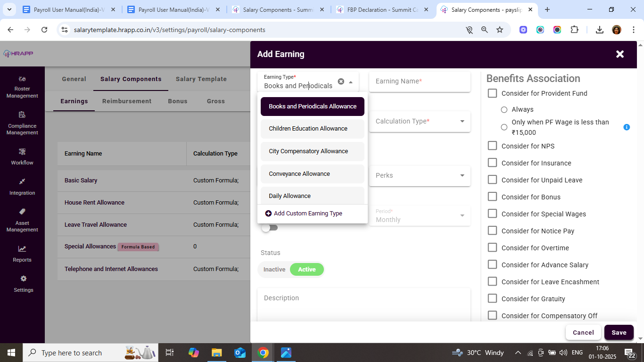644x362 pixels.
Task: Click in the Earning Name field
Action: coord(420,82)
